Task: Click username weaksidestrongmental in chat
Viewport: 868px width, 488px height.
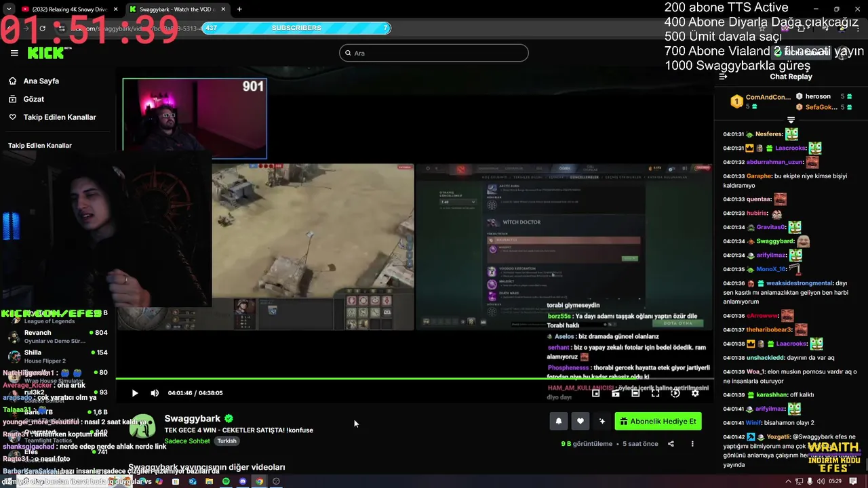Action: coord(799,283)
